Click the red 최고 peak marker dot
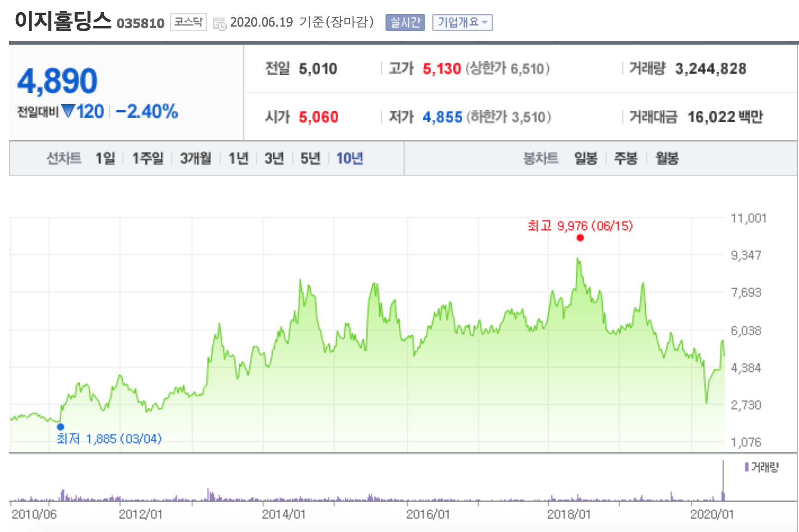 [580, 238]
